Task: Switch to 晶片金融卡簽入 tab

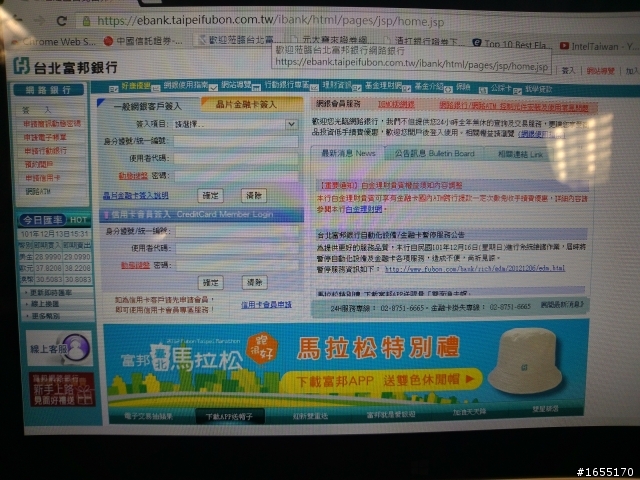Action: point(252,104)
